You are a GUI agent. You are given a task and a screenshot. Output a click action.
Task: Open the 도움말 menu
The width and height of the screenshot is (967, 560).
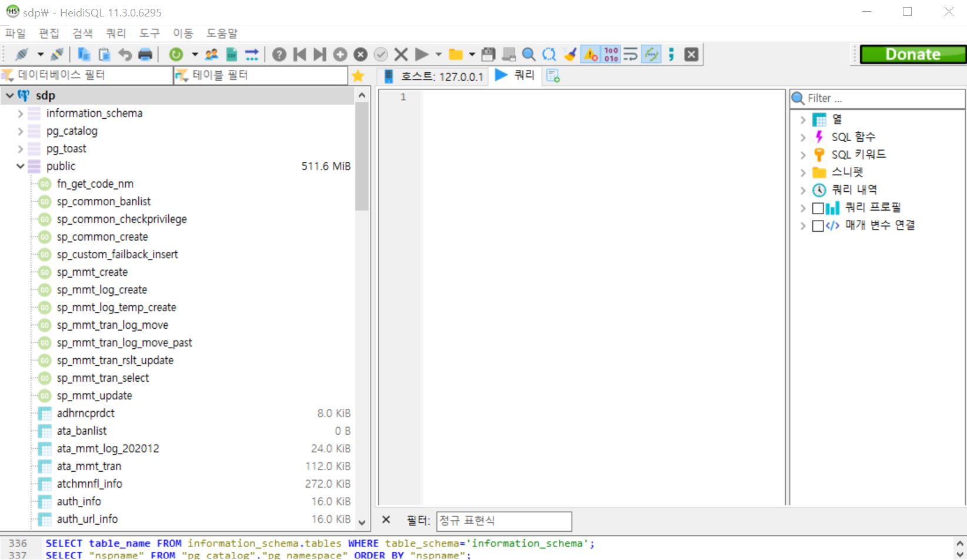coord(222,34)
